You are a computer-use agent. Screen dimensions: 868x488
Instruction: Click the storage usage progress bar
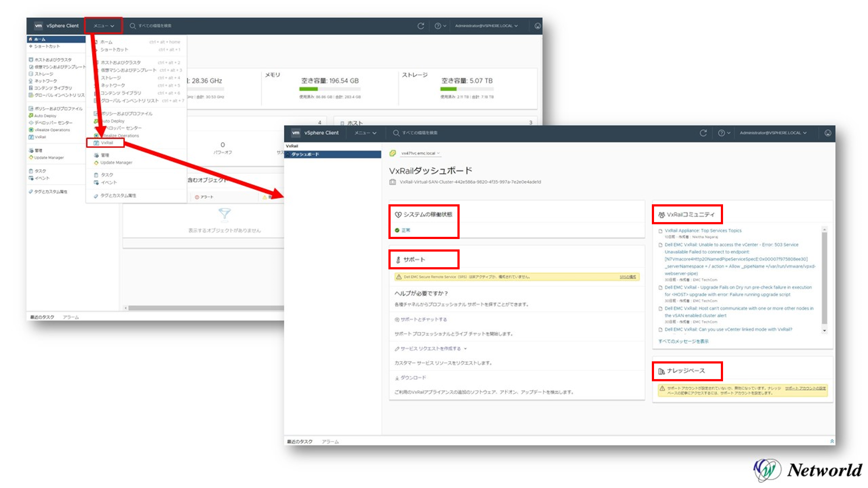467,89
